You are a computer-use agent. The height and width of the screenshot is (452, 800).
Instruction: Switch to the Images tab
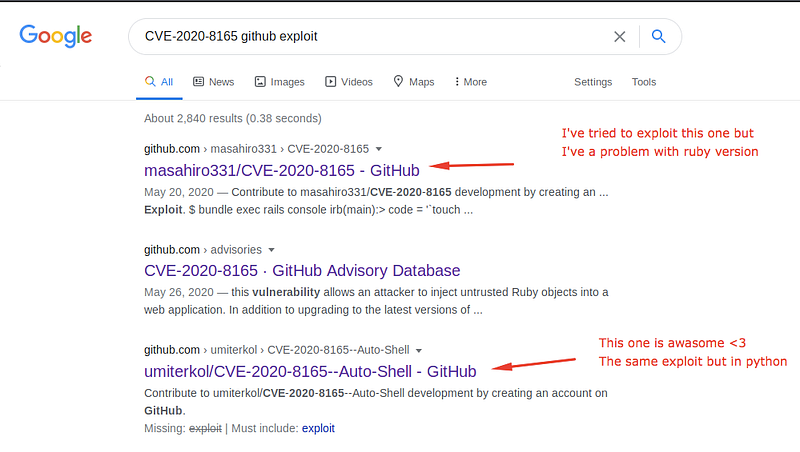280,82
